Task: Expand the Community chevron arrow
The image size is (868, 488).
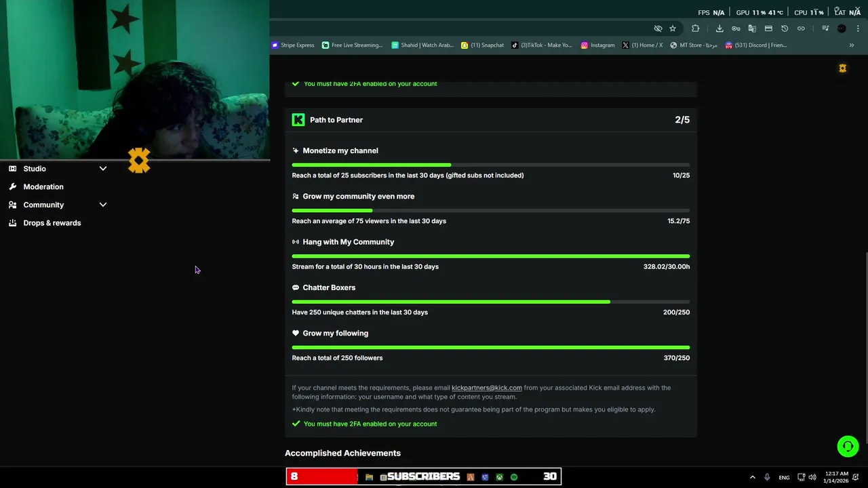Action: coord(103,205)
